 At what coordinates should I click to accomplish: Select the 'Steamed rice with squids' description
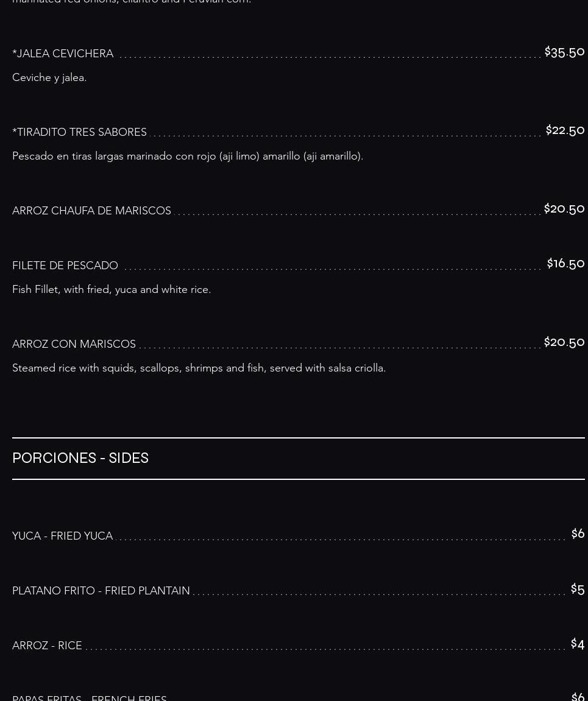coord(199,368)
